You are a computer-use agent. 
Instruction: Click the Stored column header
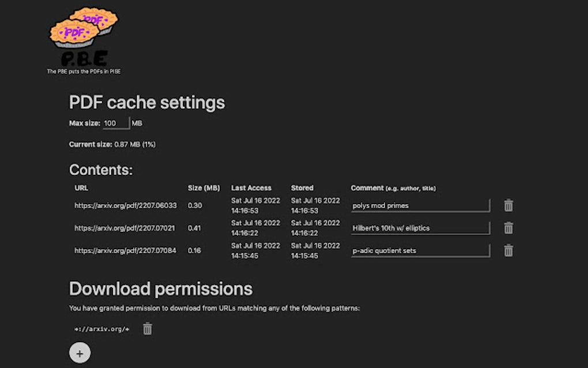[302, 187]
